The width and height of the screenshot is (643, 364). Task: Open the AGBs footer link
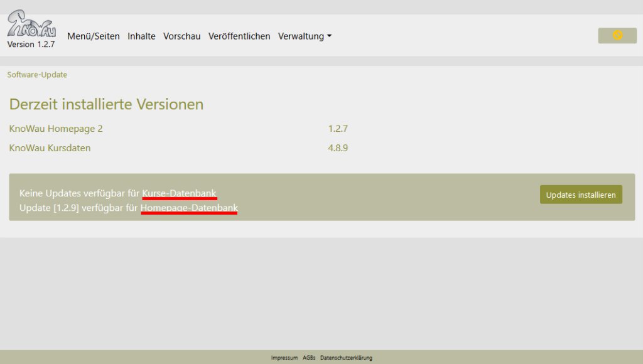309,358
